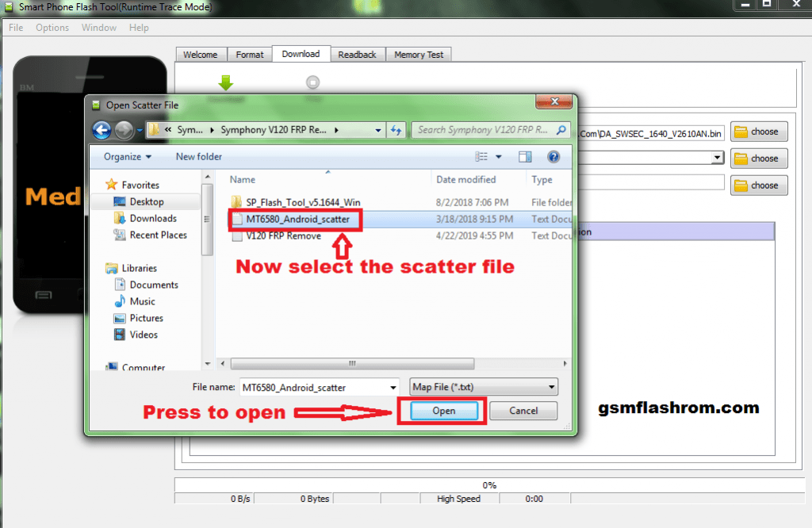This screenshot has height=528, width=812.
Task: Switch to the Download tab
Action: pos(301,54)
